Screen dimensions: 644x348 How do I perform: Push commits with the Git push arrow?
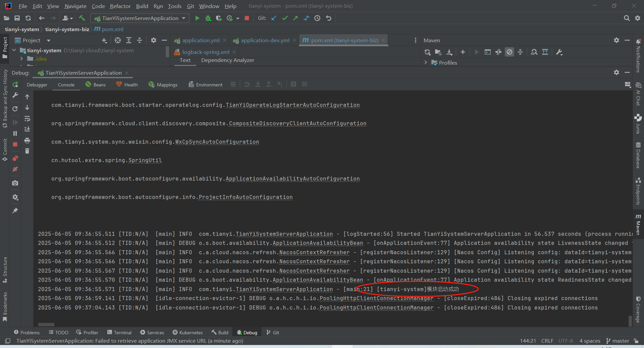click(x=296, y=18)
